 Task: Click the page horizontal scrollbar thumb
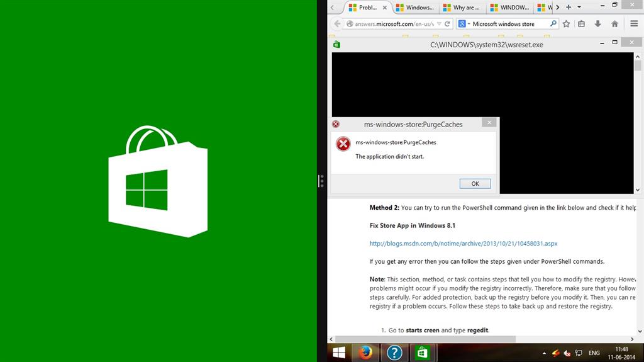pyautogui.click(x=426, y=339)
